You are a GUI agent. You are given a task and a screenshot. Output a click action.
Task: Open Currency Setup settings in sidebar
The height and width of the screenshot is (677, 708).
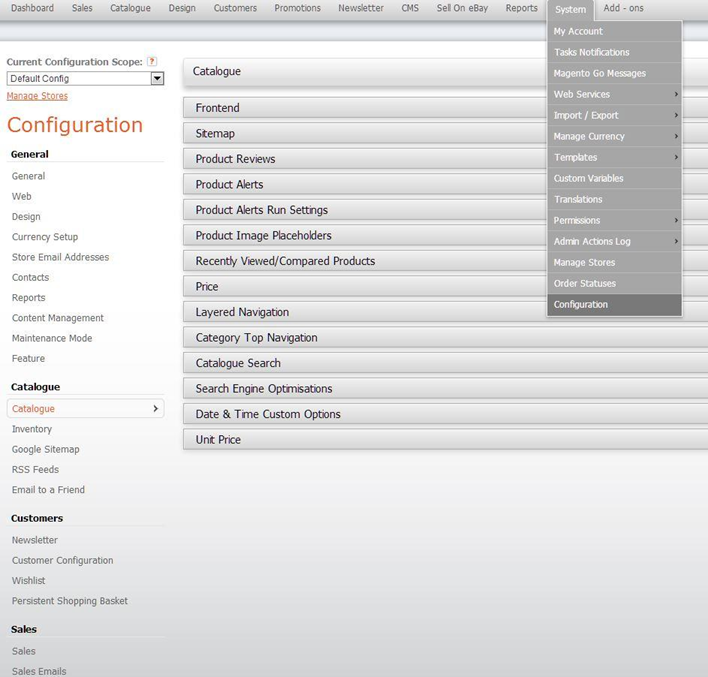[x=45, y=237]
